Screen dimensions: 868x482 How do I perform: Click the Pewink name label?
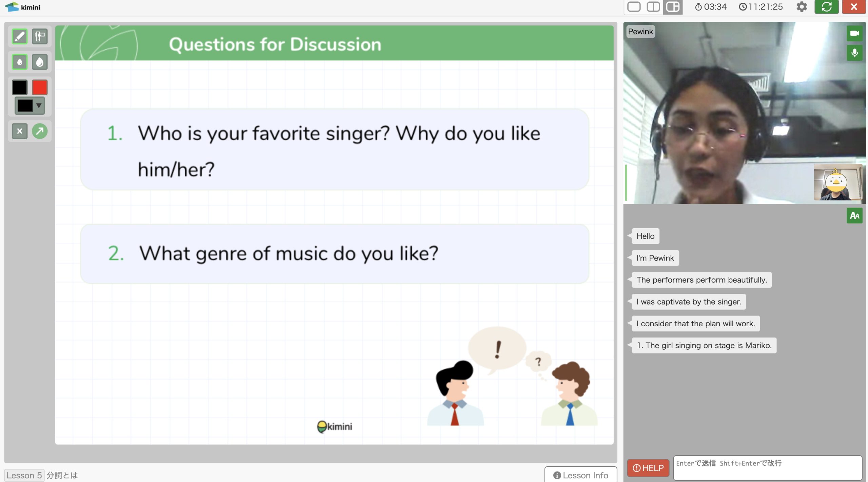[640, 32]
